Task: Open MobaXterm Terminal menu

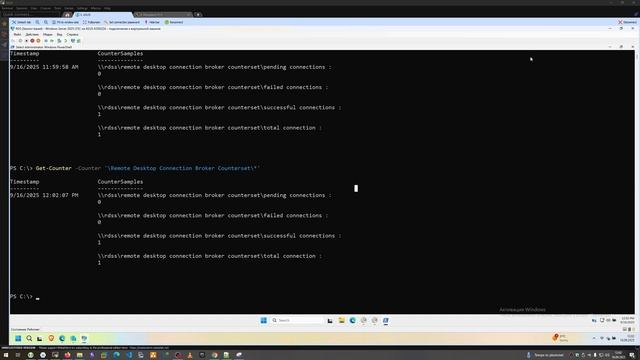Action: click(x=7, y=8)
